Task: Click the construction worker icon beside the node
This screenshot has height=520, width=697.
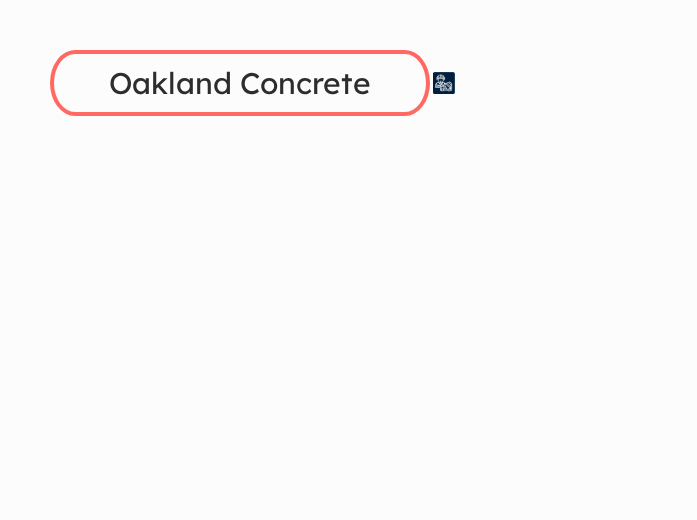Action: 444,83
